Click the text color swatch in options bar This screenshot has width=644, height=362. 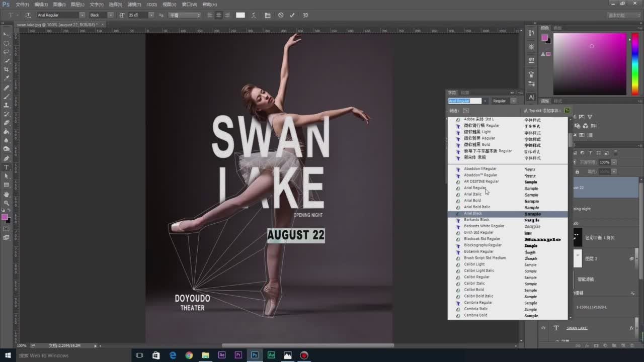[x=240, y=15]
